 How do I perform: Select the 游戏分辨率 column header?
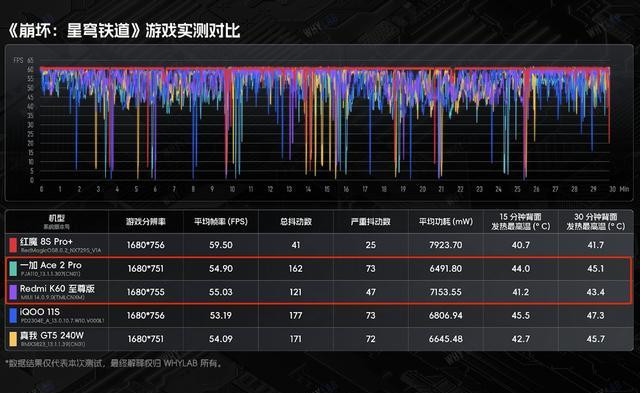(x=146, y=222)
